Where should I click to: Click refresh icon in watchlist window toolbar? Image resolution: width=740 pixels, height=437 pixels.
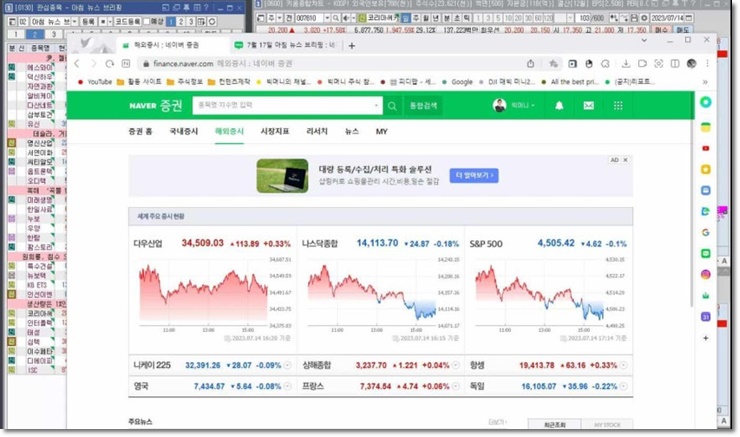click(212, 21)
